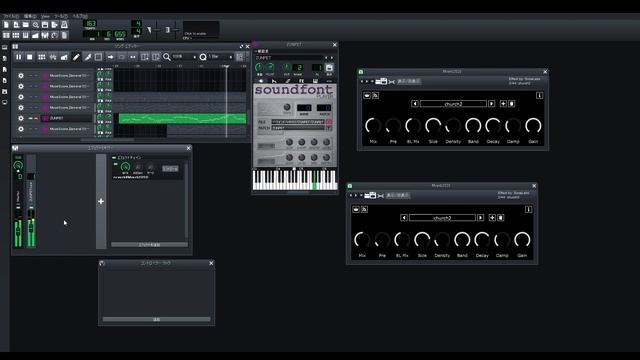Click Add Effect button in FX Mixer

149,244
